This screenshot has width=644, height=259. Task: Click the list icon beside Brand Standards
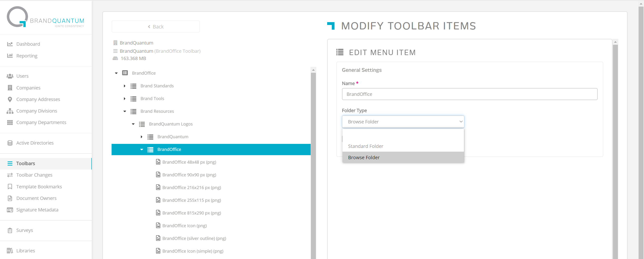pyautogui.click(x=133, y=86)
